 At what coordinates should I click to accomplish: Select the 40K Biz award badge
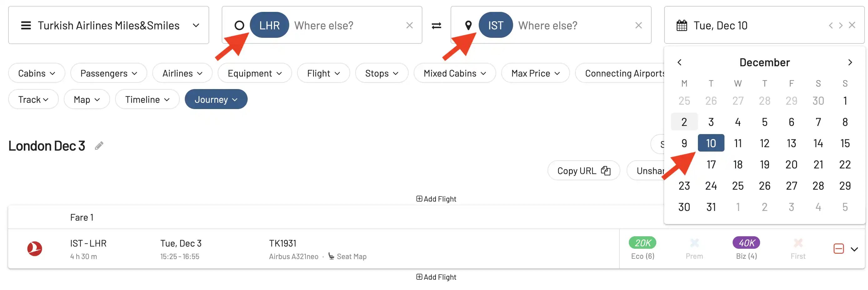[x=746, y=243]
